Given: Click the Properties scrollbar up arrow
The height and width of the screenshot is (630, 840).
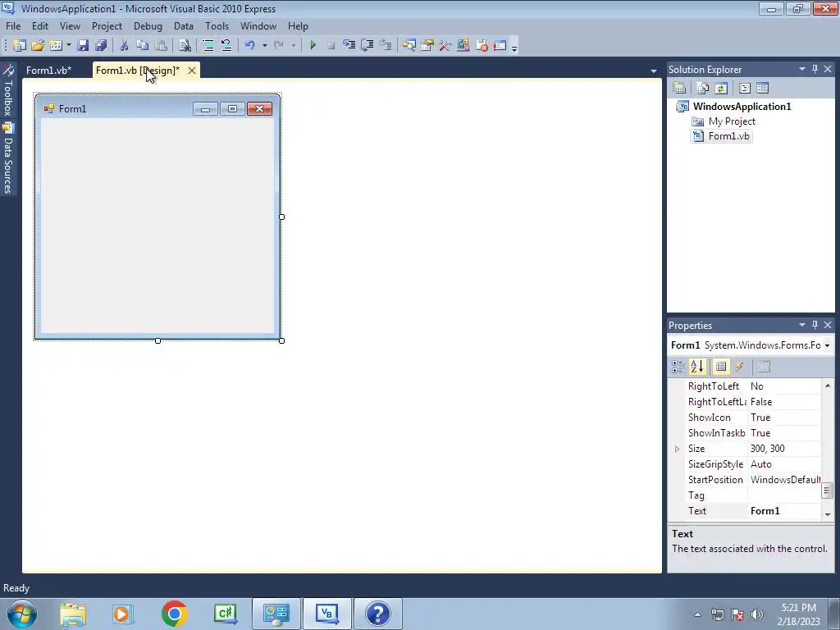Looking at the screenshot, I should (827, 386).
